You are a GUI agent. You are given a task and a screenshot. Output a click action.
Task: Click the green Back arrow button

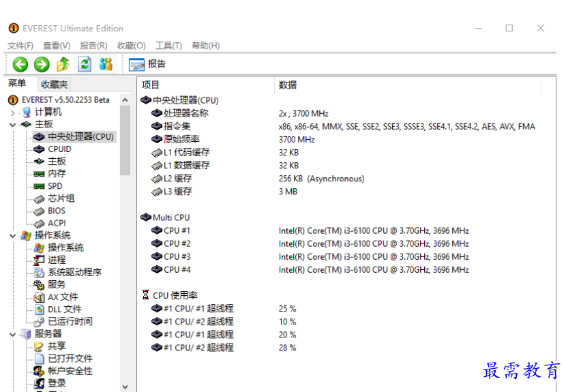click(20, 65)
